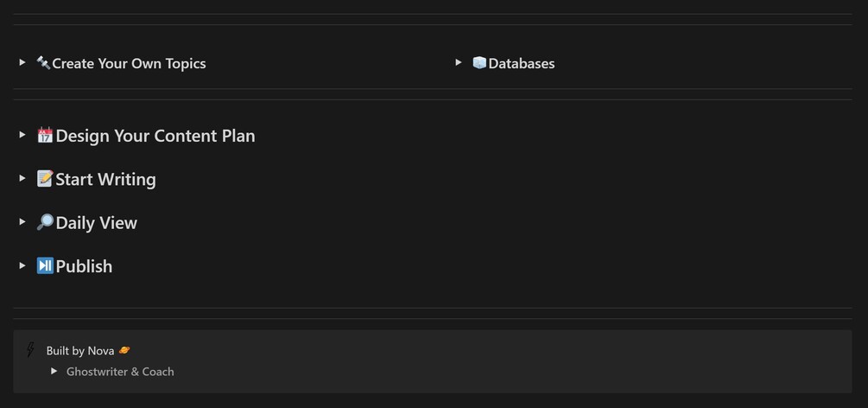
Task: Click the Start Writing heading text
Action: tap(105, 180)
